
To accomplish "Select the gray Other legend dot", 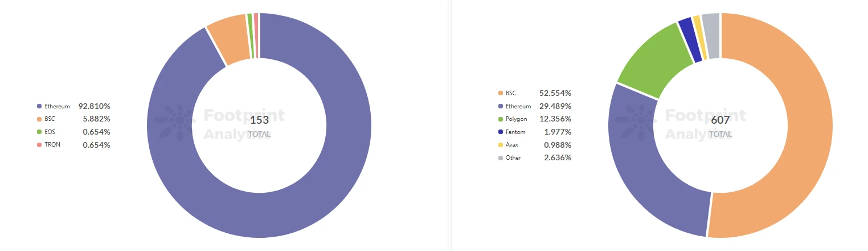I will 500,157.
